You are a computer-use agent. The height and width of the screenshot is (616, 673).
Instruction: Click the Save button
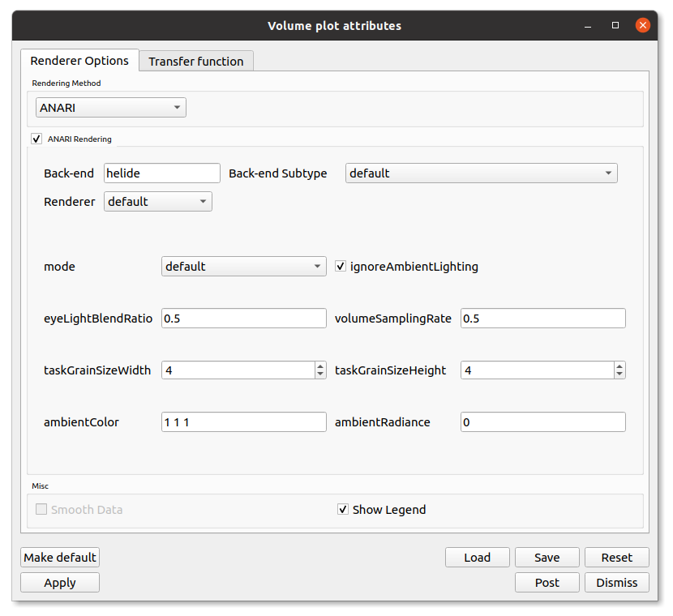547,558
